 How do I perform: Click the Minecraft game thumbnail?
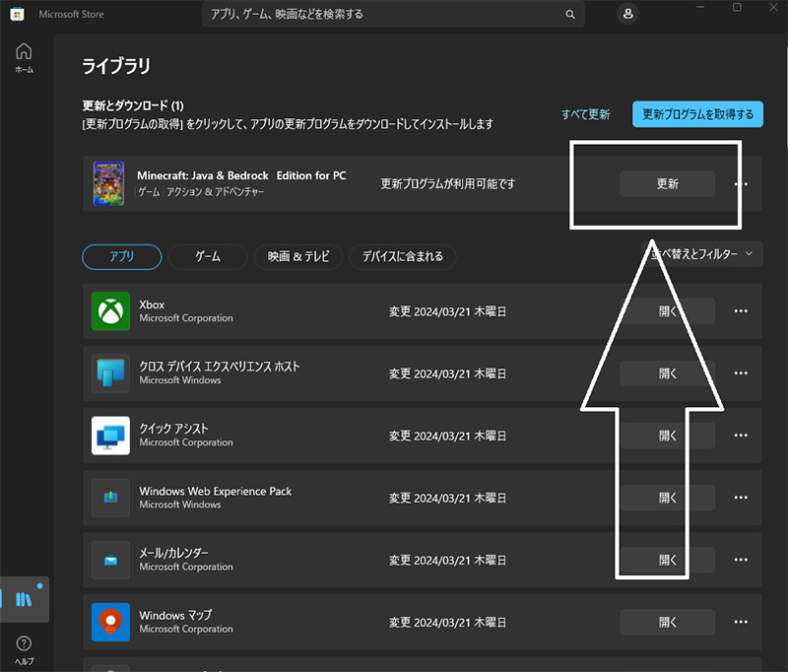108,183
